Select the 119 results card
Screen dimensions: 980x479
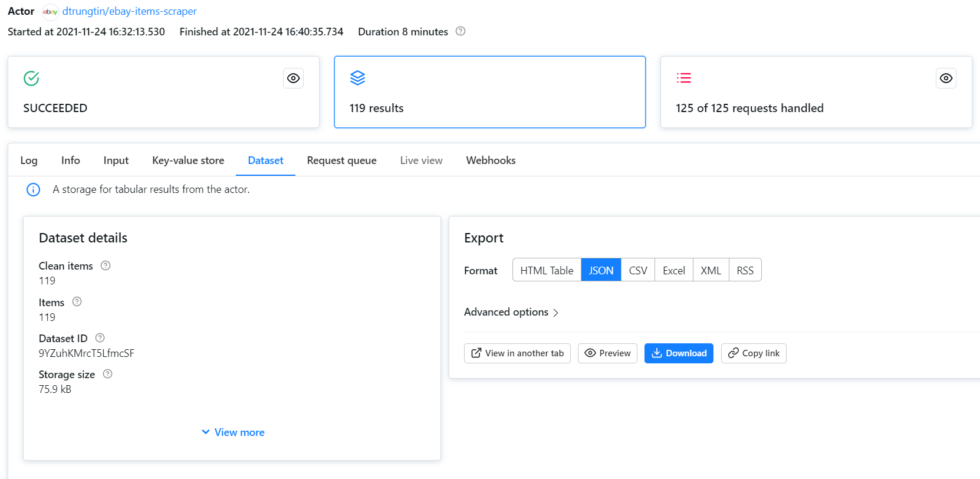(489, 92)
